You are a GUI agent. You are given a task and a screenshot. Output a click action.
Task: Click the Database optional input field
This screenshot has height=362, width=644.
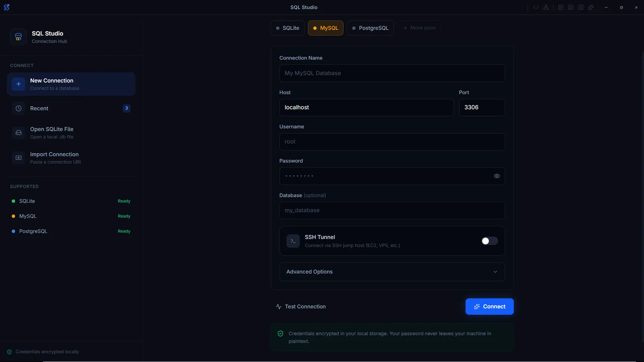pyautogui.click(x=392, y=210)
